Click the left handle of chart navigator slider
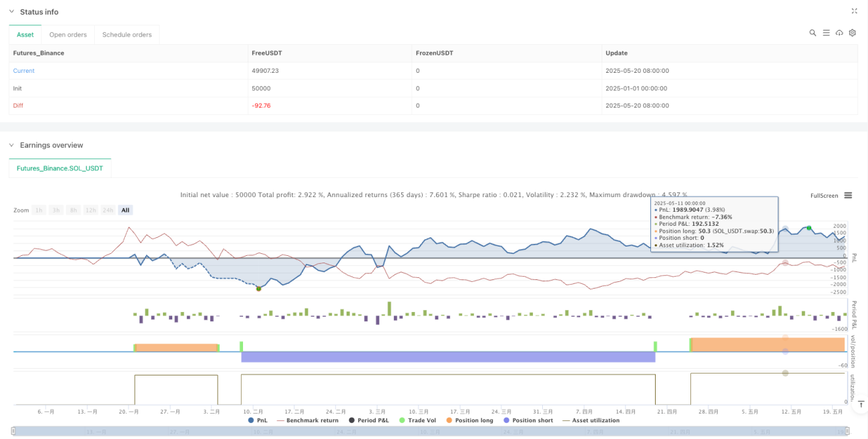 click(13, 431)
